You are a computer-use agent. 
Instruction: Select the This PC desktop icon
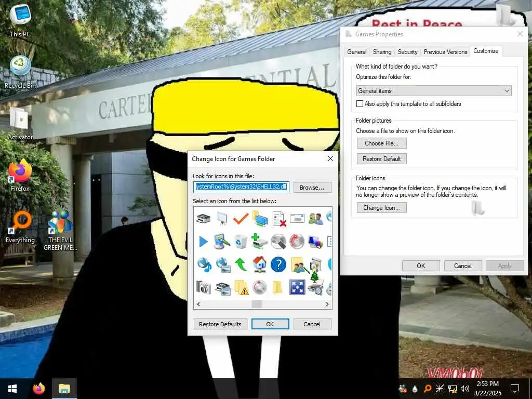(x=20, y=20)
